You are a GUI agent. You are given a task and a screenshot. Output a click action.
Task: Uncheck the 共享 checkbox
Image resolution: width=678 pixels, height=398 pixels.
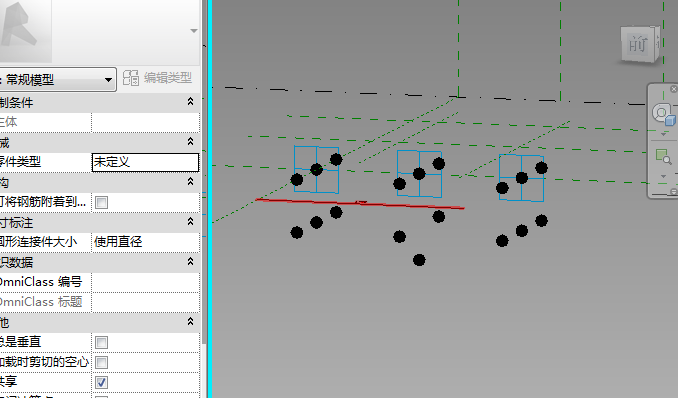[x=102, y=382]
